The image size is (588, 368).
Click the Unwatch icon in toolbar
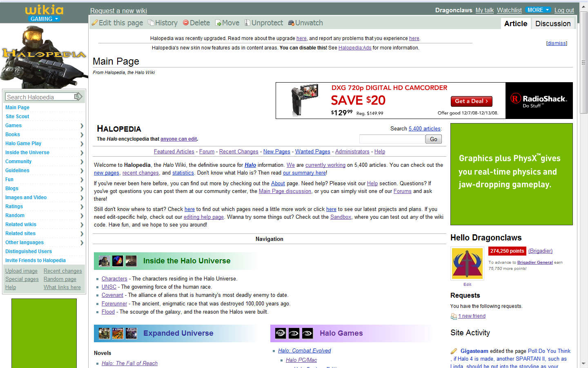[291, 23]
